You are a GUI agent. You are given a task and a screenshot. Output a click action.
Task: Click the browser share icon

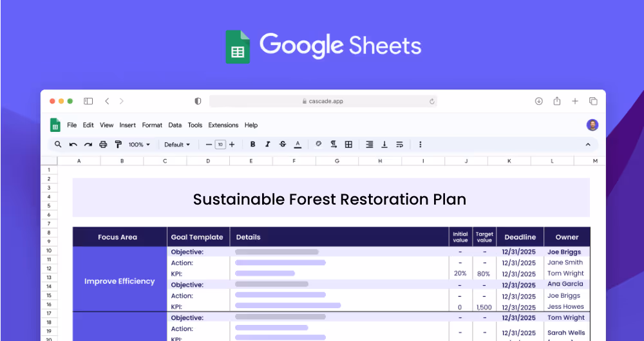(557, 101)
